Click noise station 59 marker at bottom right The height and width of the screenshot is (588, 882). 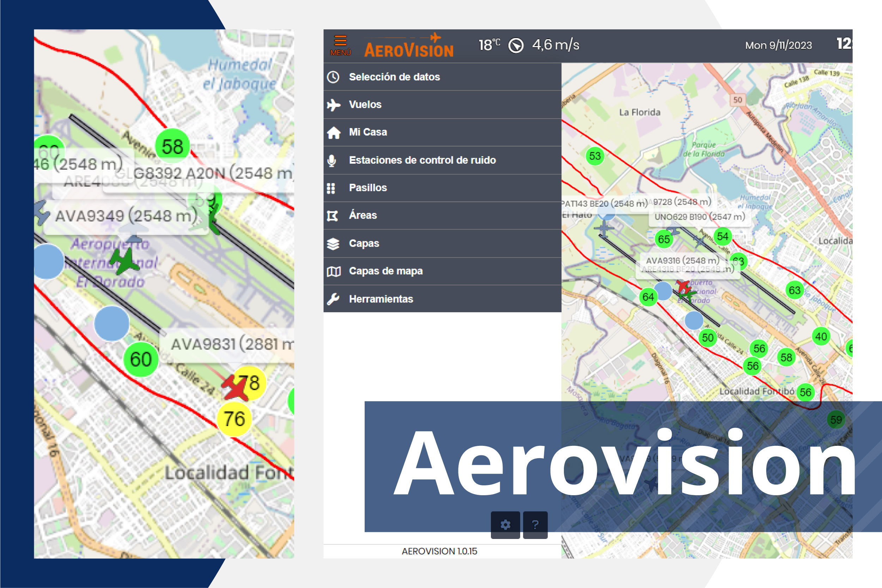click(836, 420)
